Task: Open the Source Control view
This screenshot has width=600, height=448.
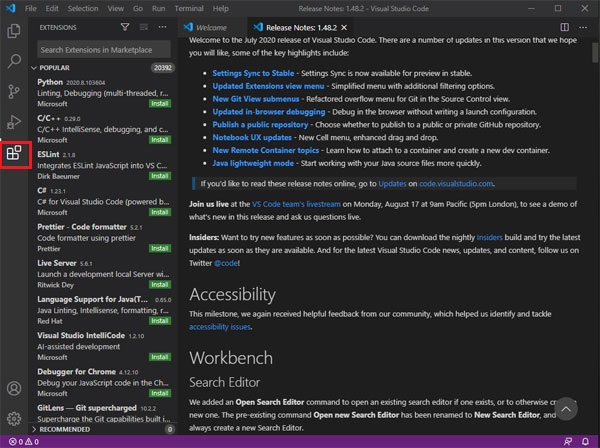Action: coord(14,92)
